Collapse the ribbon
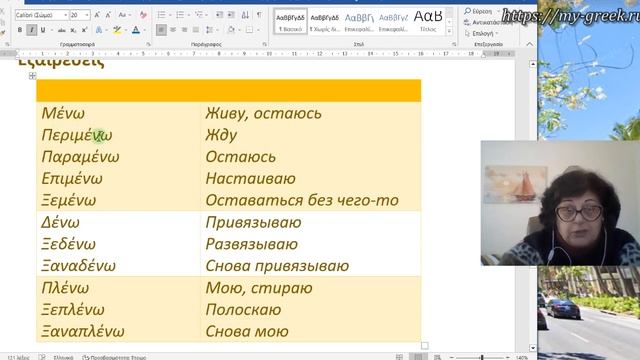The width and height of the screenshot is (640, 360). coord(529,44)
